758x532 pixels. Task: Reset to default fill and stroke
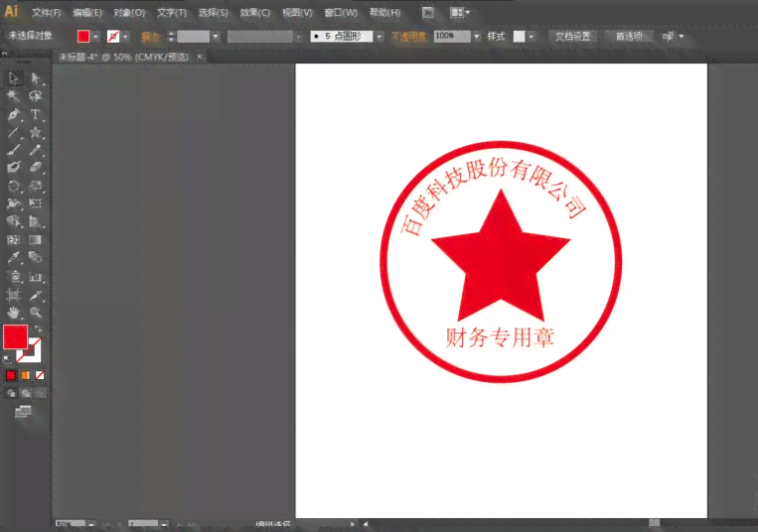(7, 358)
